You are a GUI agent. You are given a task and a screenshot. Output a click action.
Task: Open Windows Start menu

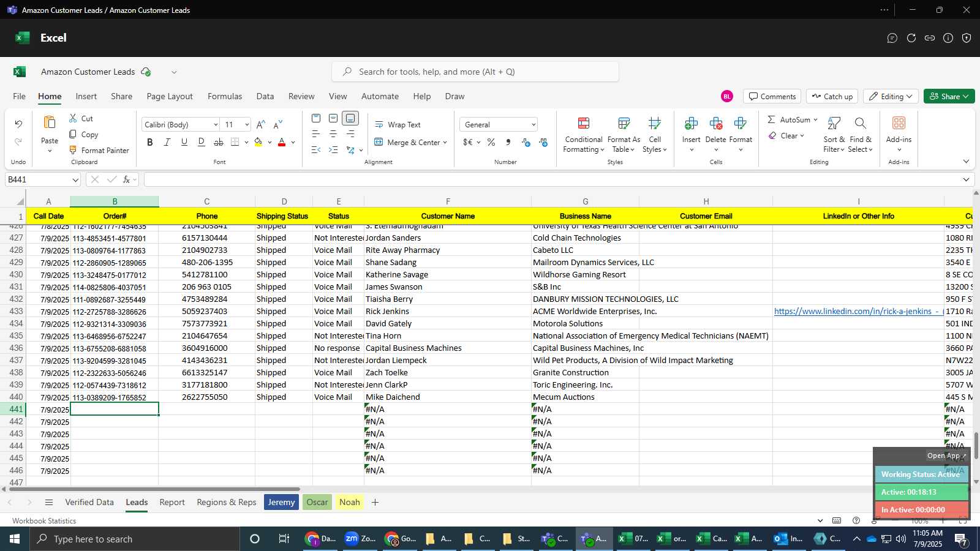pos(15,539)
